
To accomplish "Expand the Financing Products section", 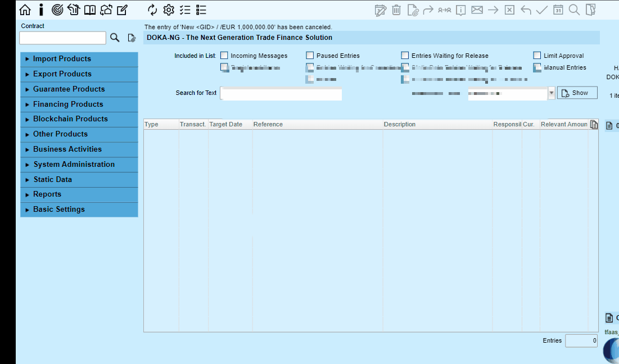I will (79, 104).
